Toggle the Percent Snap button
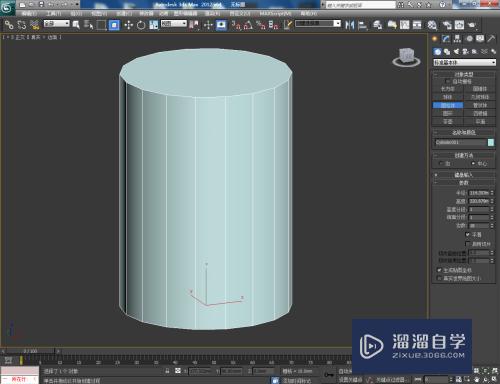Image resolution: width=500 pixels, height=384 pixels. coord(261,25)
